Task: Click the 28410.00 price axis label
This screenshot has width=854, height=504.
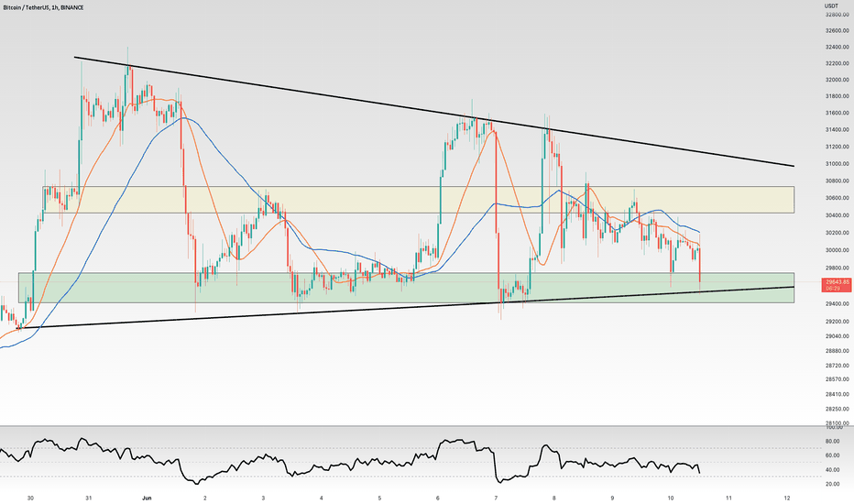Action: (838, 394)
